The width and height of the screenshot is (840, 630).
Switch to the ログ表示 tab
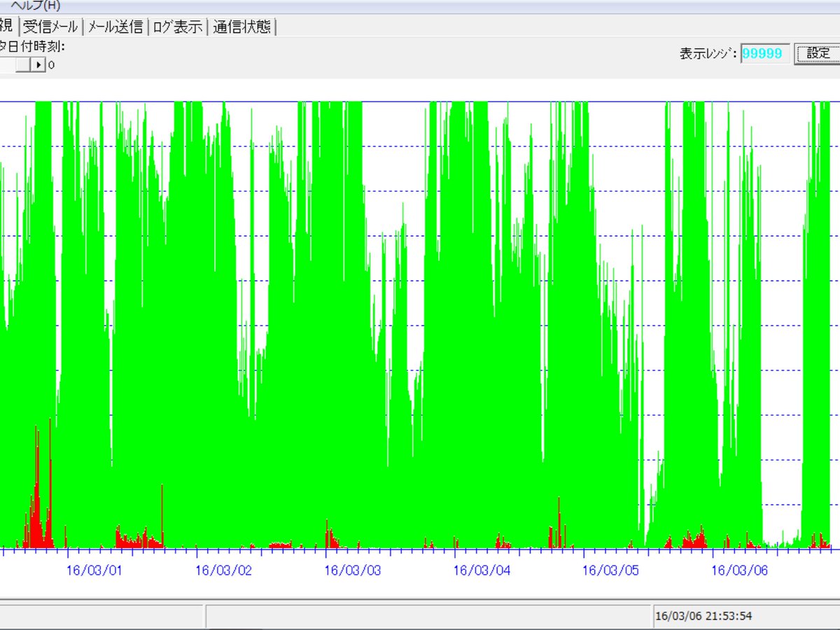(x=176, y=27)
